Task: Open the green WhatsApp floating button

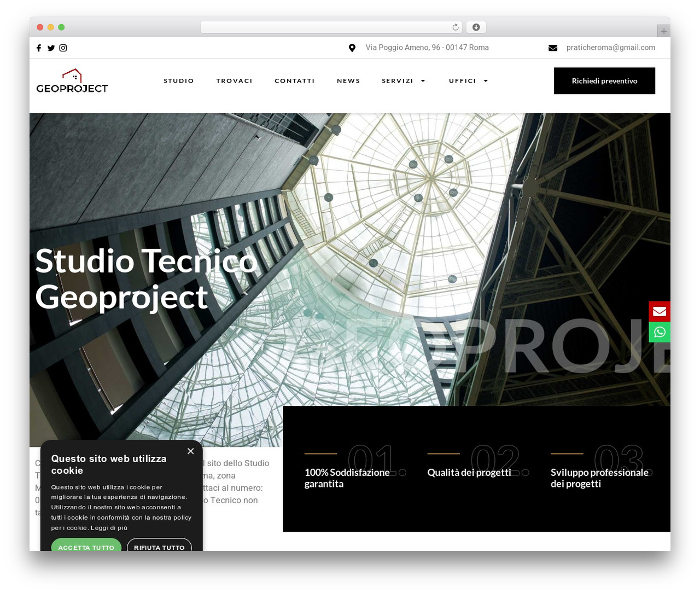Action: tap(660, 332)
